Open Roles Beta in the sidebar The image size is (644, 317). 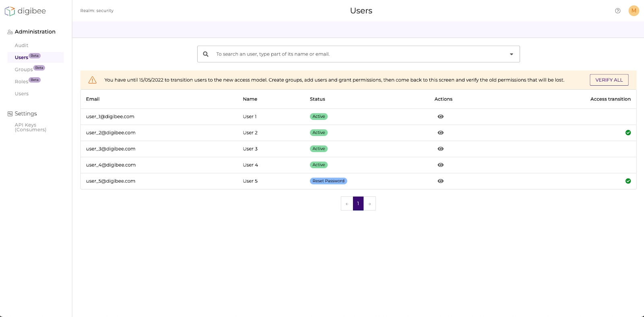coord(22,82)
